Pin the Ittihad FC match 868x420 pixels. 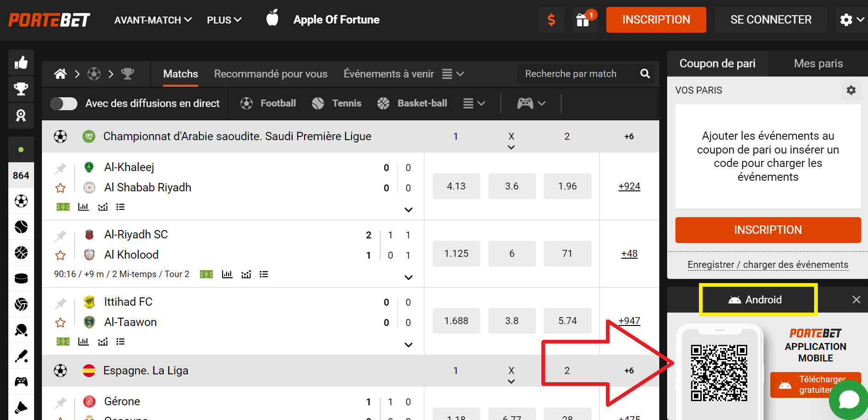click(x=60, y=302)
